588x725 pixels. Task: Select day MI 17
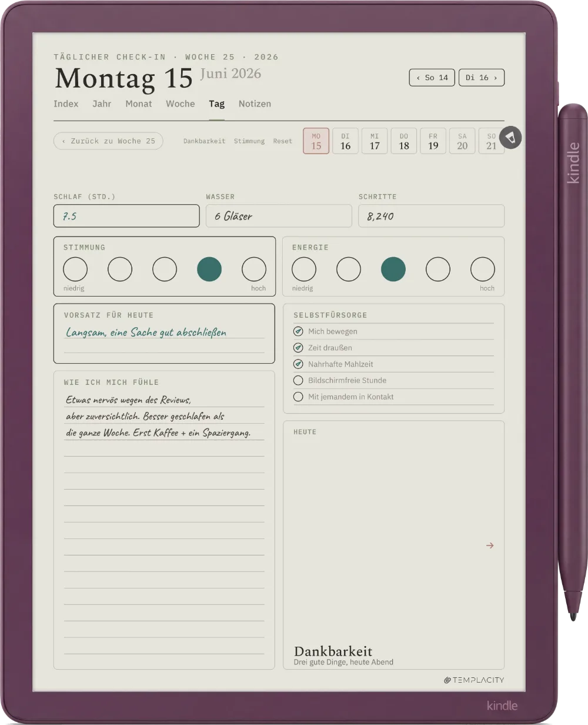(x=375, y=141)
